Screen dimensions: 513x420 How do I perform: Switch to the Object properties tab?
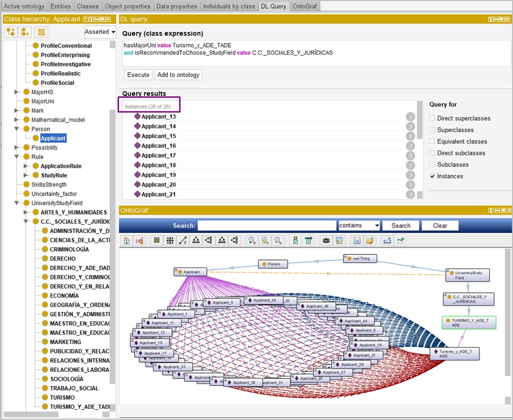127,7
